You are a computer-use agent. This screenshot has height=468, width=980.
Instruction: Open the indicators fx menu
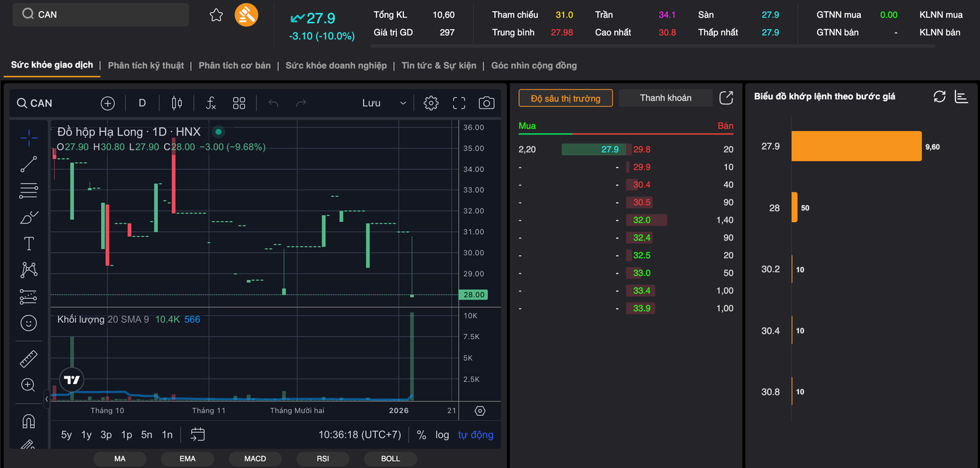211,103
